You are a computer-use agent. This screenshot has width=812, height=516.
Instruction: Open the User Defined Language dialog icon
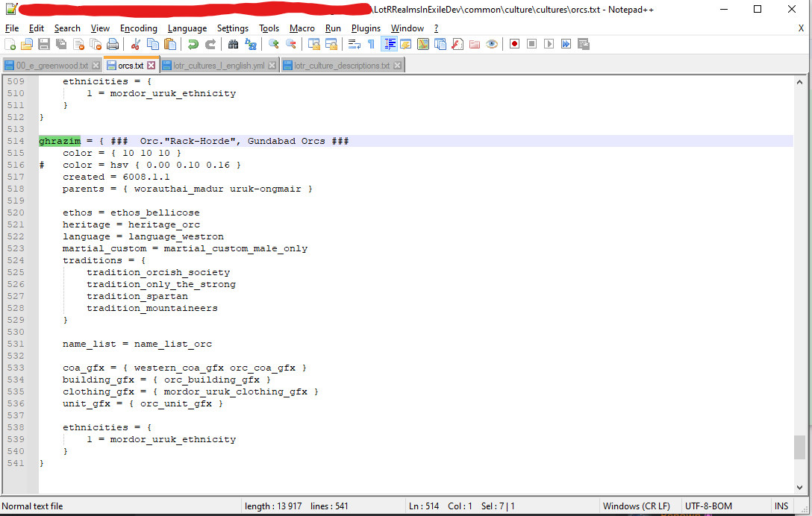405,45
